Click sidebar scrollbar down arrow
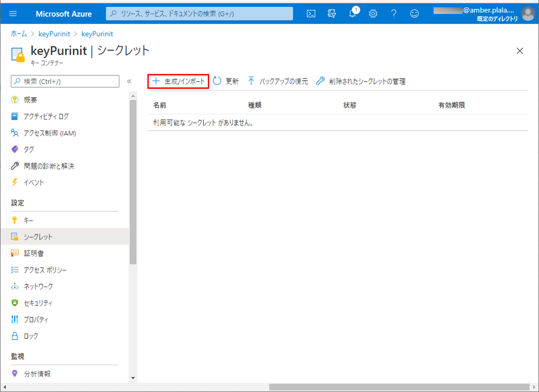 tap(133, 378)
